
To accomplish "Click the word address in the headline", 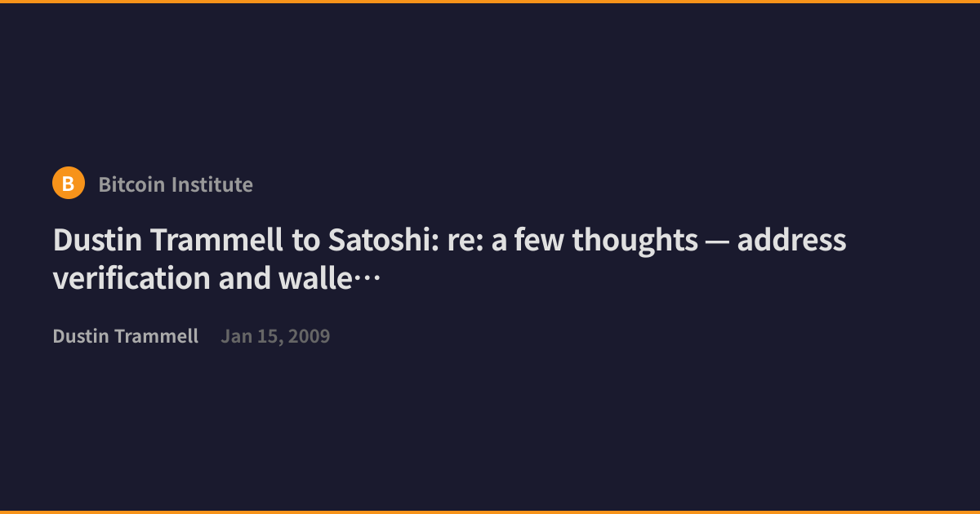I will pyautogui.click(x=792, y=241).
